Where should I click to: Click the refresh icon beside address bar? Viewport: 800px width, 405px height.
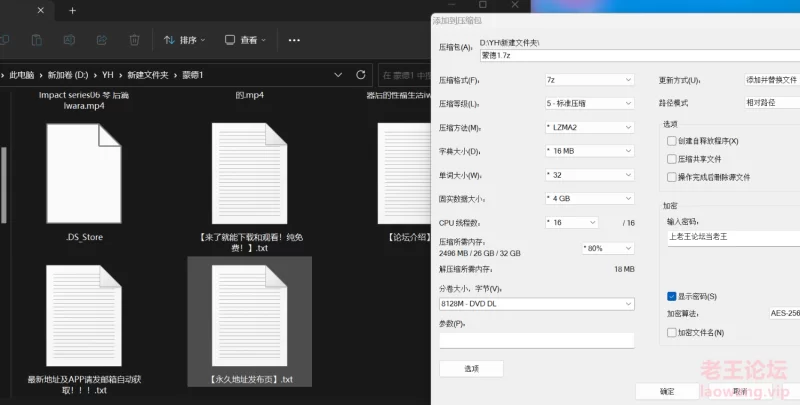pos(361,75)
